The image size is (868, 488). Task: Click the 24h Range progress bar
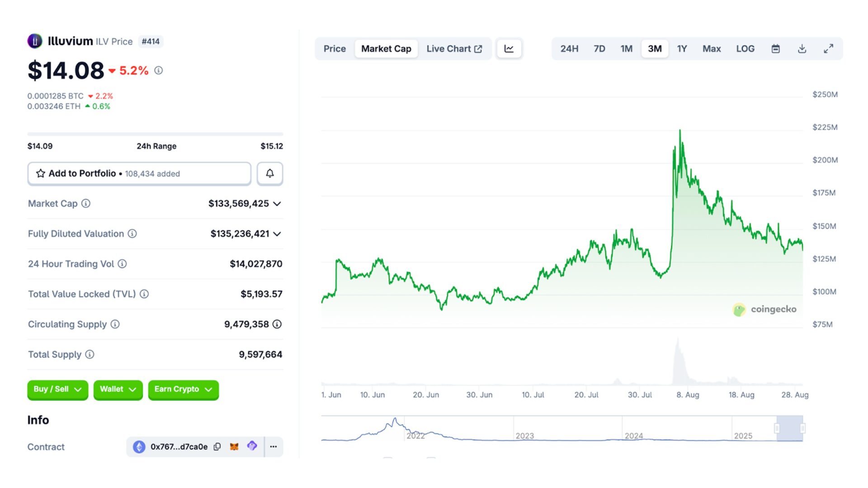[155, 134]
